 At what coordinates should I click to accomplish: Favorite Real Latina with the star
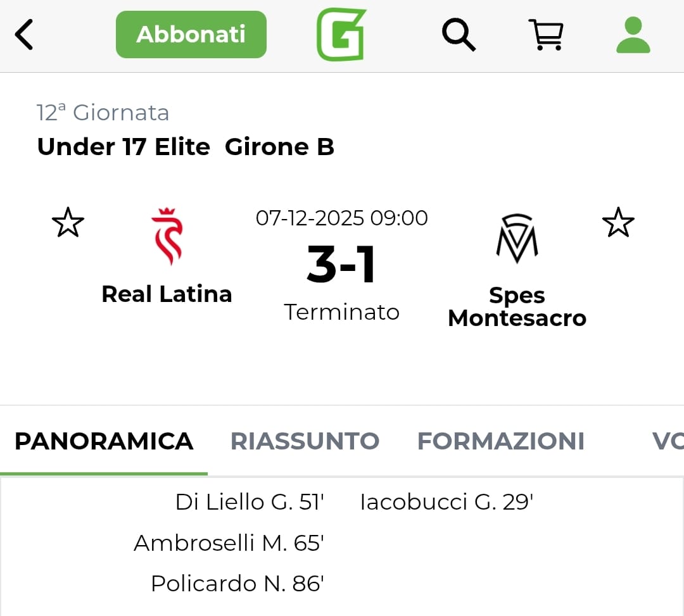tap(68, 223)
